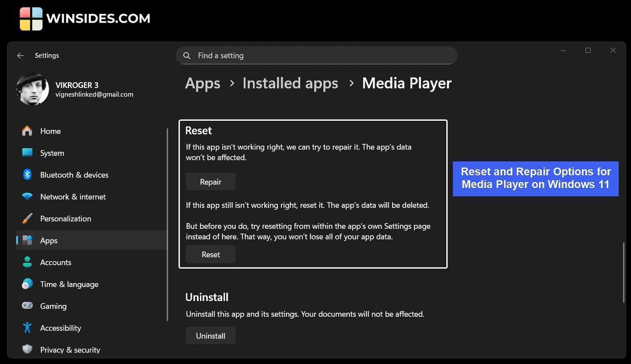Select the Accessibility figure icon
Viewport: 631px width, 364px height.
click(x=27, y=328)
